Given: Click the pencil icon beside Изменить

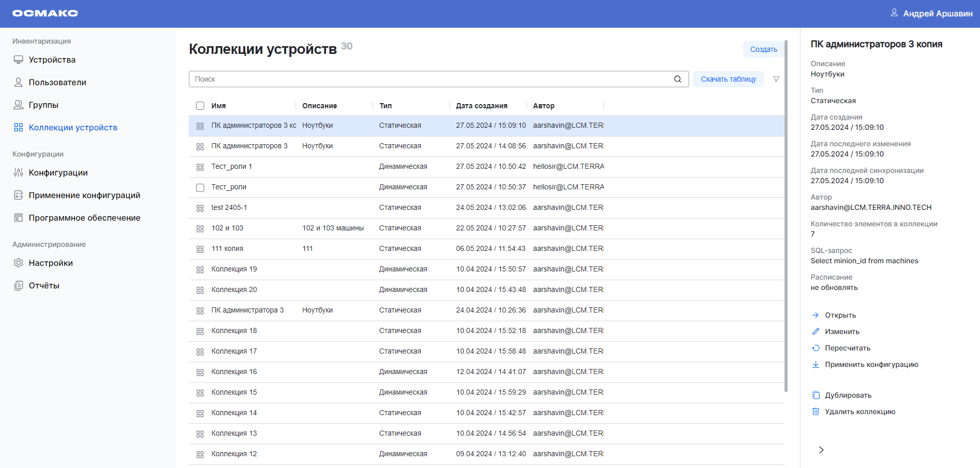Looking at the screenshot, I should pyautogui.click(x=816, y=331).
